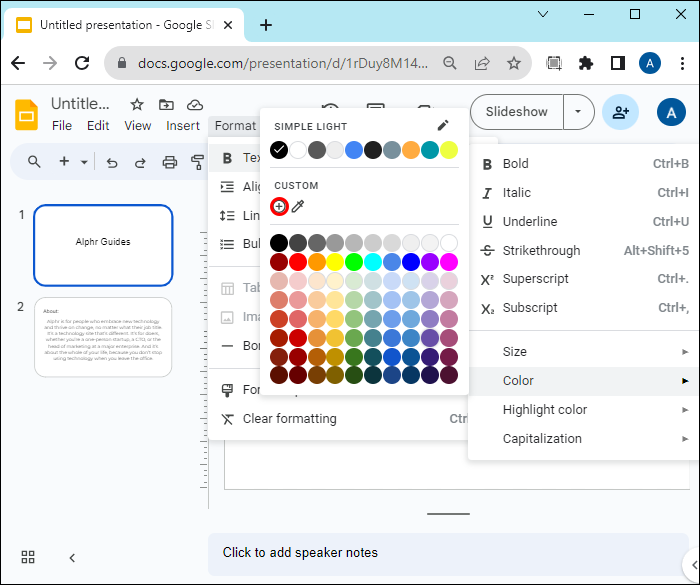This screenshot has width=700, height=585.
Task: Apply Strikethrough formatting
Action: (x=583, y=251)
